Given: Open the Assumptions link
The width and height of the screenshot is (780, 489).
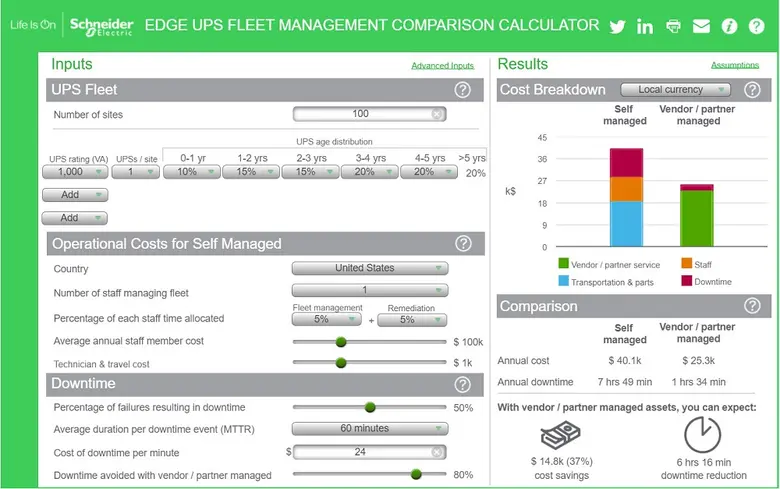Looking at the screenshot, I should click(x=735, y=65).
